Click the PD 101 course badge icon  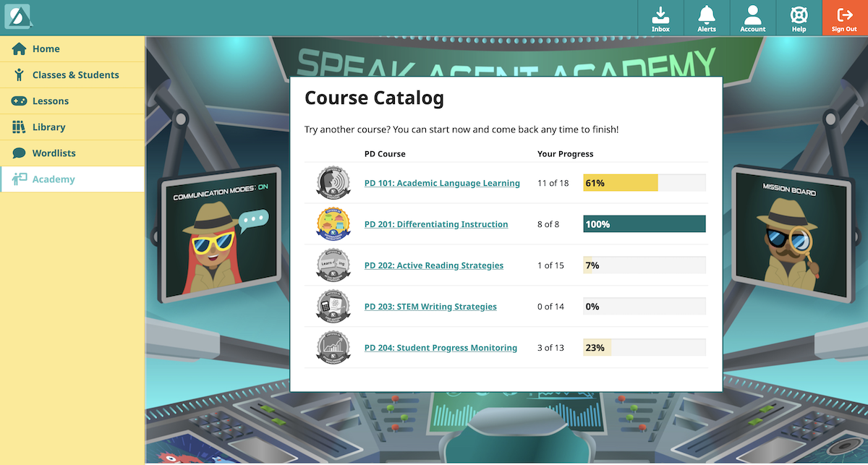333,183
